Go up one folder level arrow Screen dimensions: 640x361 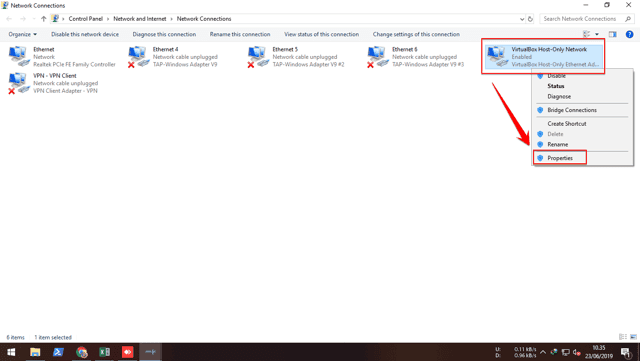click(44, 19)
